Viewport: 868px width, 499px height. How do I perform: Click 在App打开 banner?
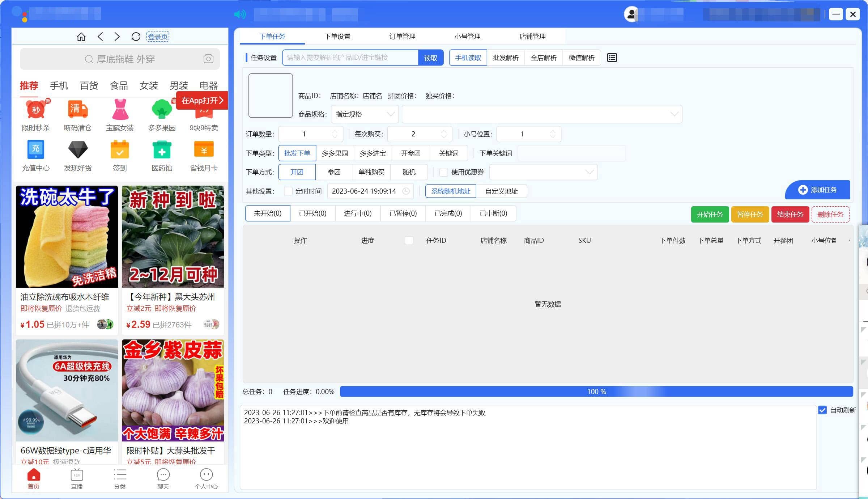click(202, 100)
